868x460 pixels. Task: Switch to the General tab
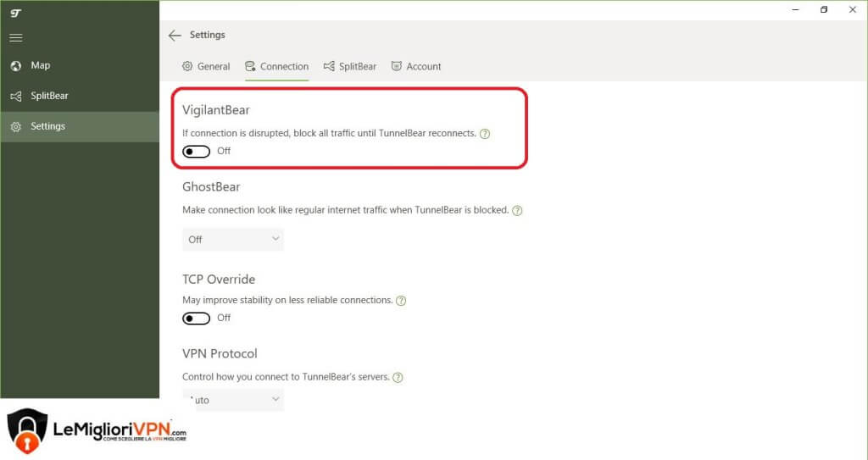[206, 66]
